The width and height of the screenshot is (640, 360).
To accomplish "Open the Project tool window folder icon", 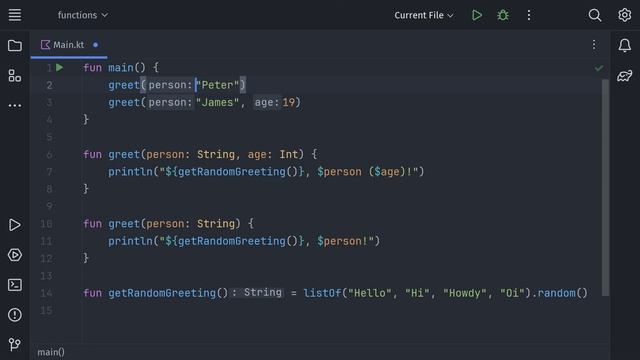I will (15, 45).
